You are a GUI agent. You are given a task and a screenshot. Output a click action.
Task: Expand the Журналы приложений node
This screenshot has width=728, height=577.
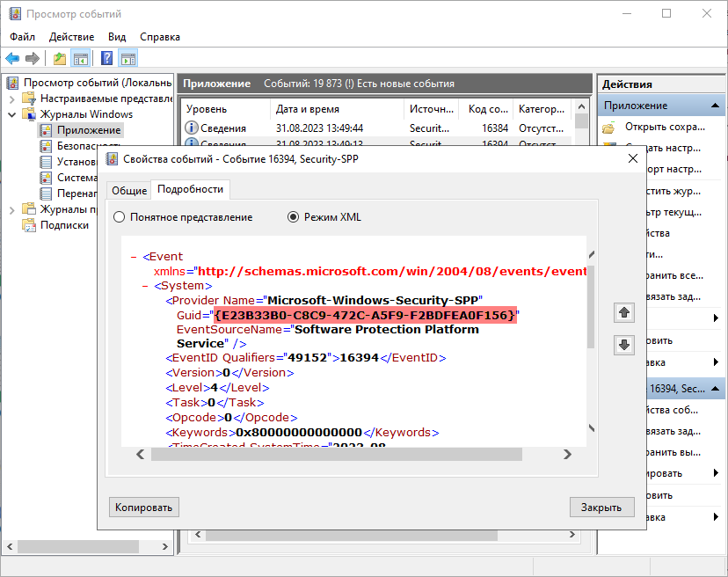pos(12,210)
